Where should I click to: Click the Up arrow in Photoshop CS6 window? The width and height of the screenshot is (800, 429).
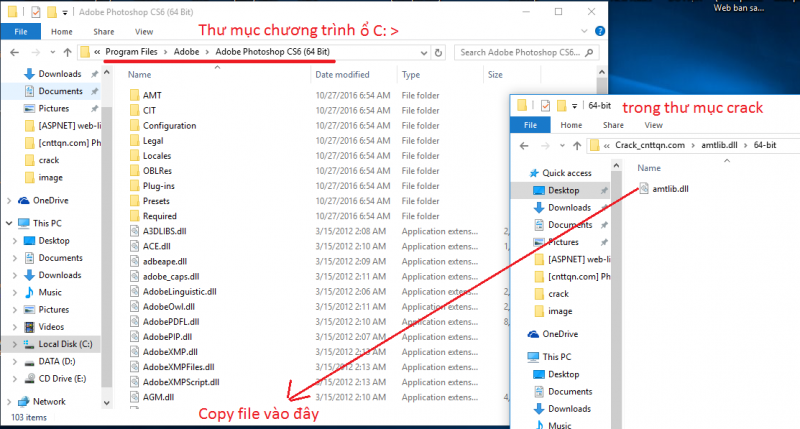(67, 53)
